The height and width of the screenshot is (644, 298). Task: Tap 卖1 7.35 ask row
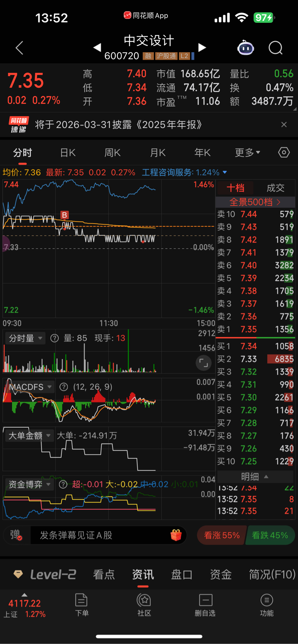255,329
